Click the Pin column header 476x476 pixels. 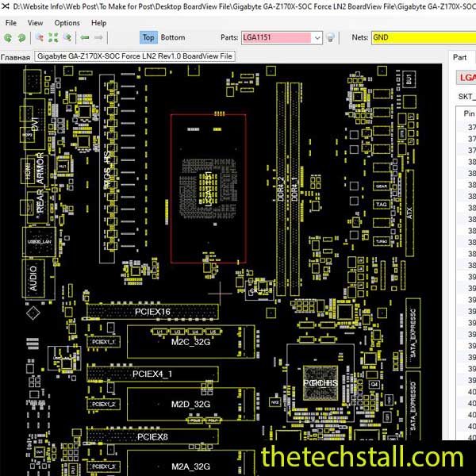(x=469, y=113)
